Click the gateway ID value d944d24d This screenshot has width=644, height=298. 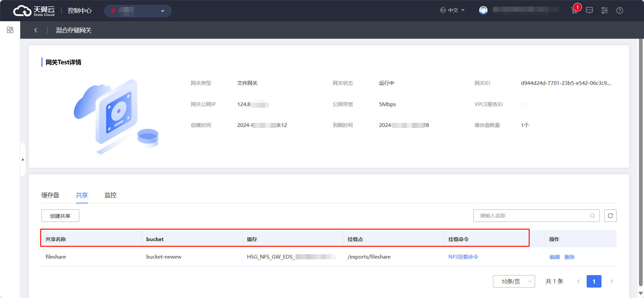(x=566, y=83)
